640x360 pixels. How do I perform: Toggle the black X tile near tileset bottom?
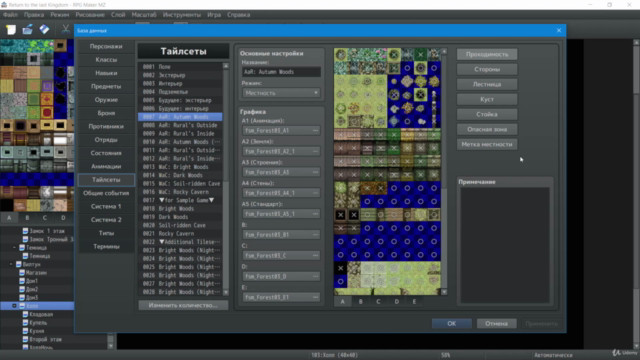(x=340, y=268)
